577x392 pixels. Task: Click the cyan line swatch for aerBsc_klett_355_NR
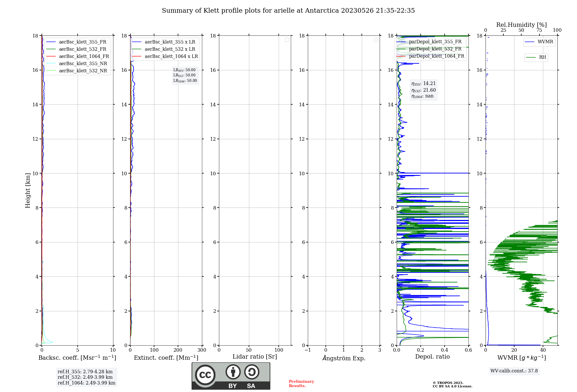point(51,64)
